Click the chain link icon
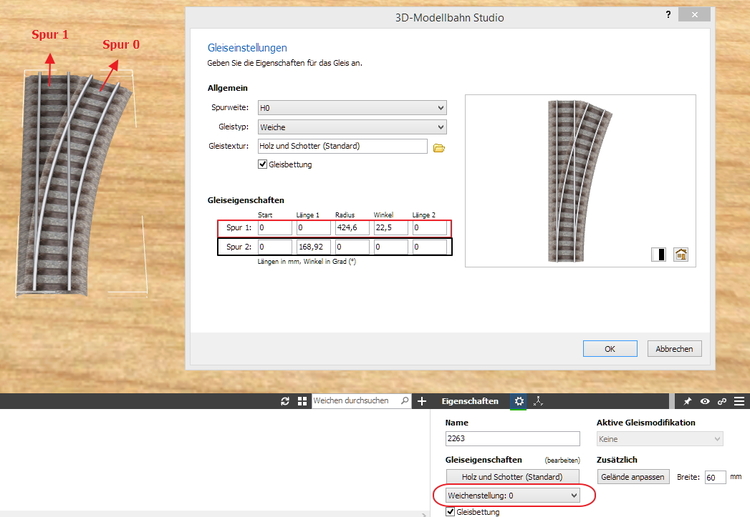This screenshot has height=517, width=750. [722, 401]
